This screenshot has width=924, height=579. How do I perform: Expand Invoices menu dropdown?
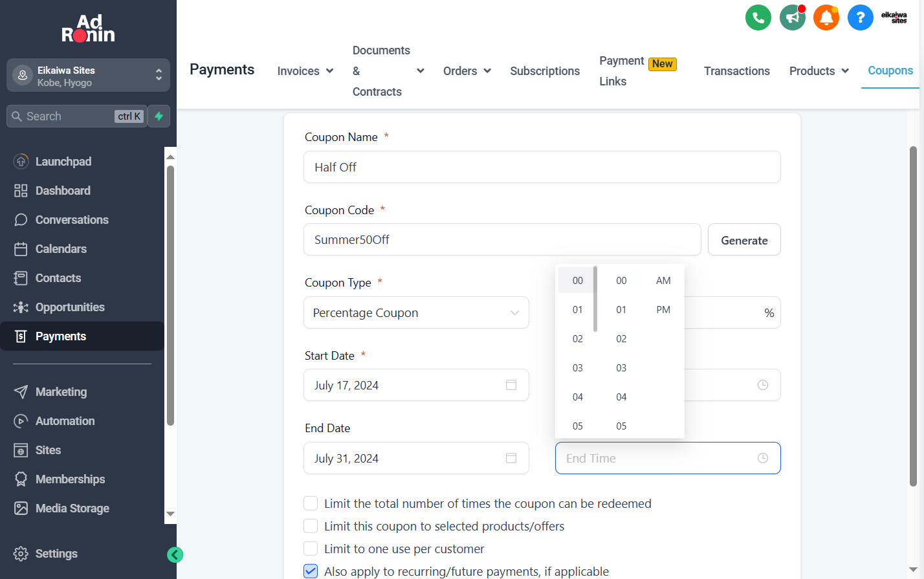click(x=305, y=71)
